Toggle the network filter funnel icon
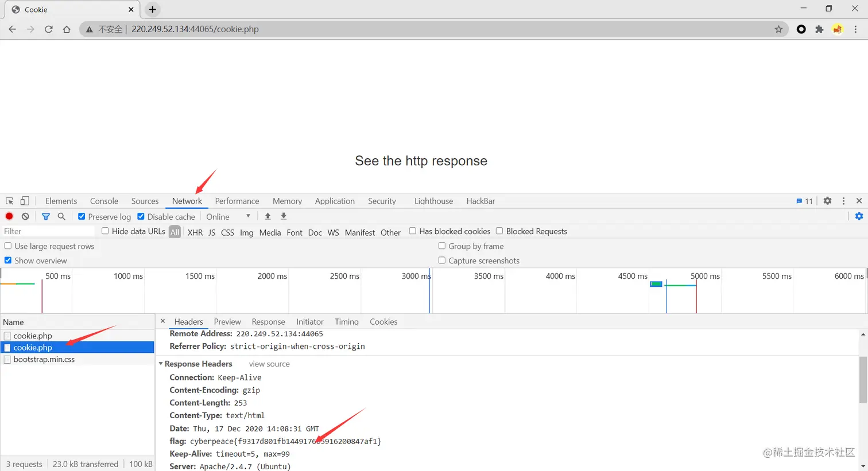The height and width of the screenshot is (471, 868). click(x=46, y=216)
